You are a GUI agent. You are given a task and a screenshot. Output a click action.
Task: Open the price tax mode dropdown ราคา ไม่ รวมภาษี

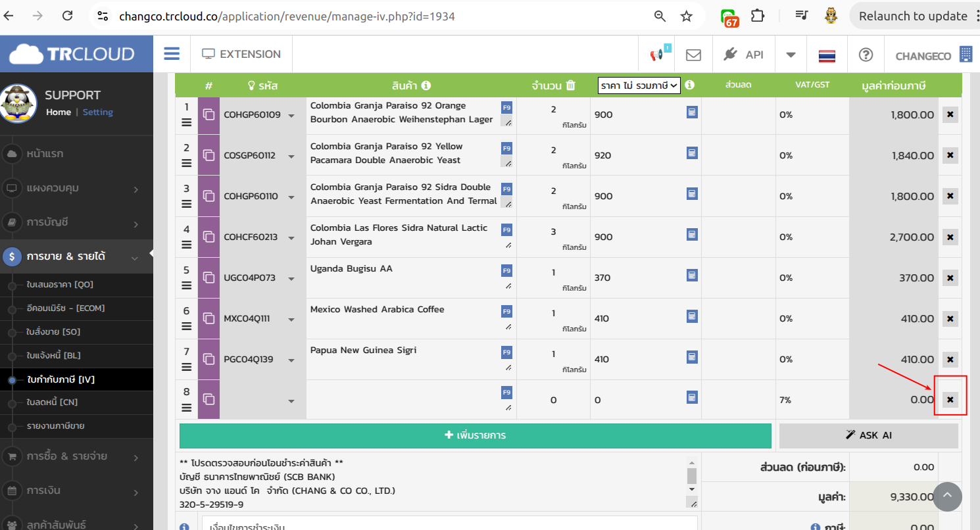[639, 85]
